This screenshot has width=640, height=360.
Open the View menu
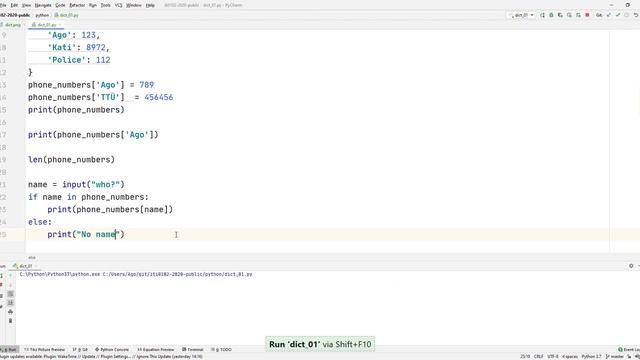pyautogui.click(x=26, y=5)
